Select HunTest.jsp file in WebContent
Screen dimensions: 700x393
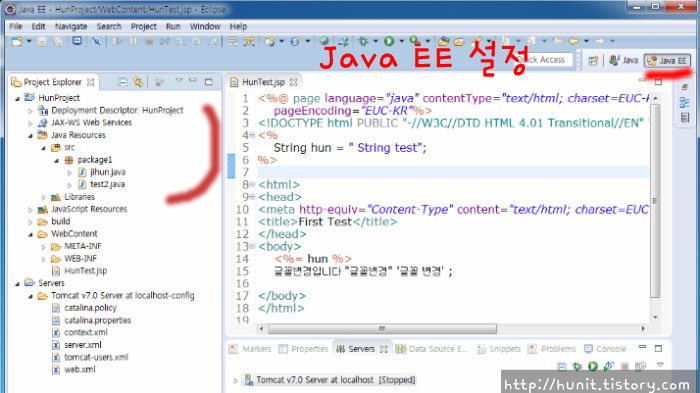coord(79,271)
